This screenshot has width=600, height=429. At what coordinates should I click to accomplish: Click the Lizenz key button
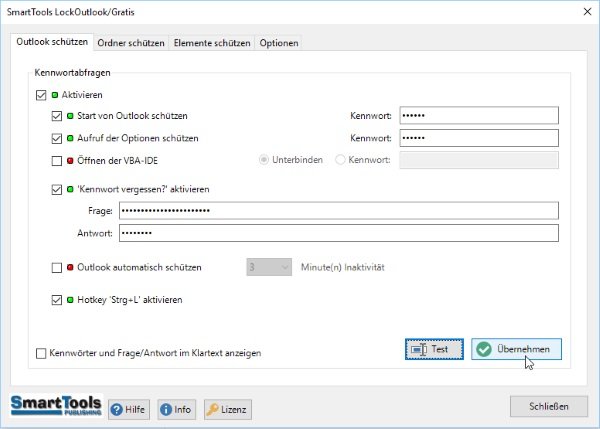point(227,409)
